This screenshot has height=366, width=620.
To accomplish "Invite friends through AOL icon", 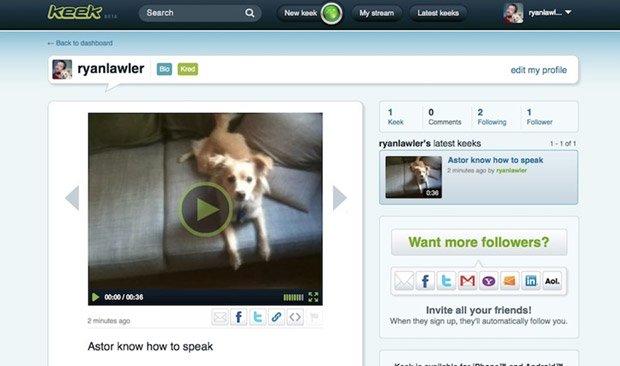I will pos(552,281).
